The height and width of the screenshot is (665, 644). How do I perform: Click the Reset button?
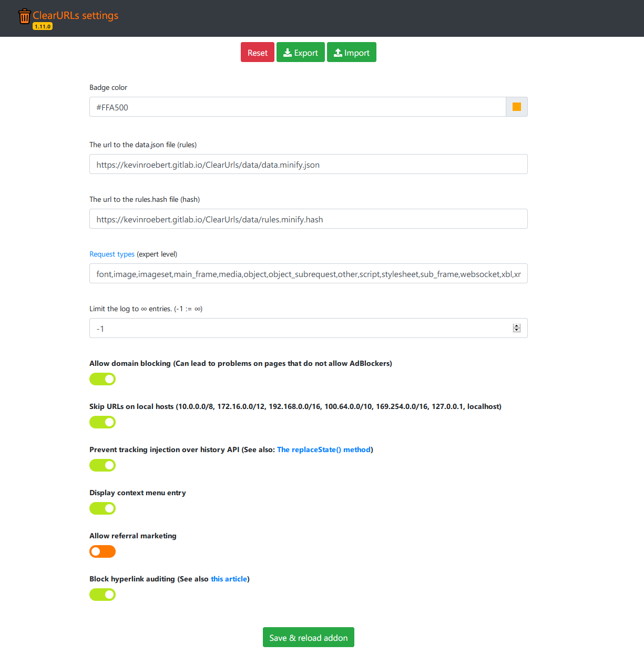pyautogui.click(x=257, y=53)
